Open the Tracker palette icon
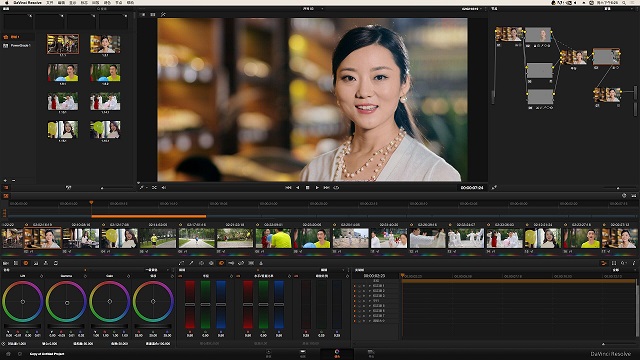 [211, 263]
